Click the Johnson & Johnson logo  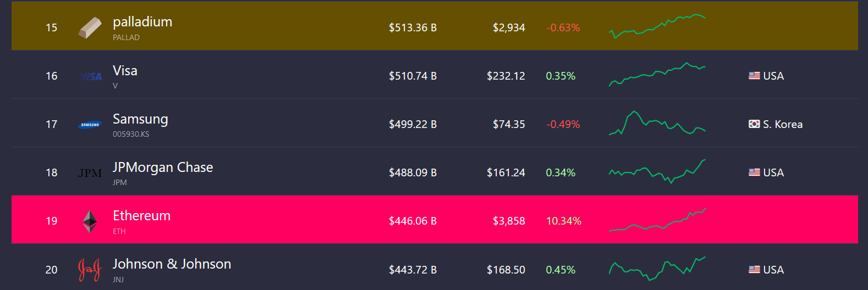click(x=90, y=270)
